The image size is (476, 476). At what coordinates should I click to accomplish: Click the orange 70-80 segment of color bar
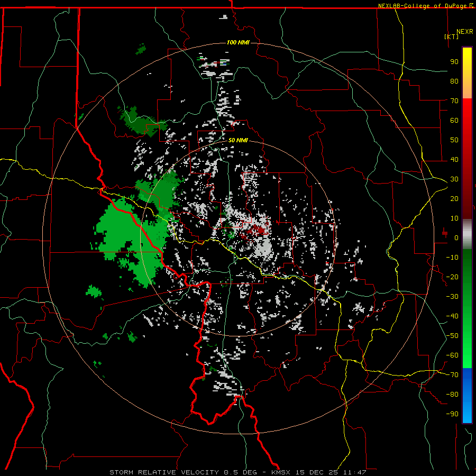tap(467, 89)
